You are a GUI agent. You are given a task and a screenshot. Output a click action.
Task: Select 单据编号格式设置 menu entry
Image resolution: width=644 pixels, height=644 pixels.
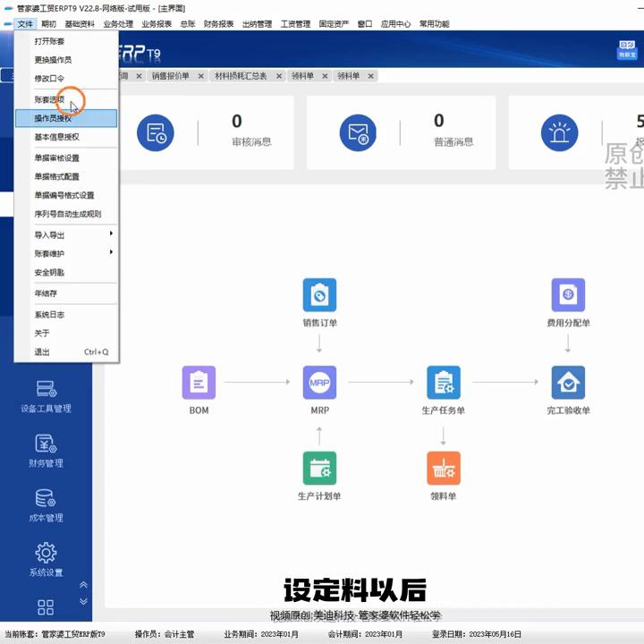66,195
